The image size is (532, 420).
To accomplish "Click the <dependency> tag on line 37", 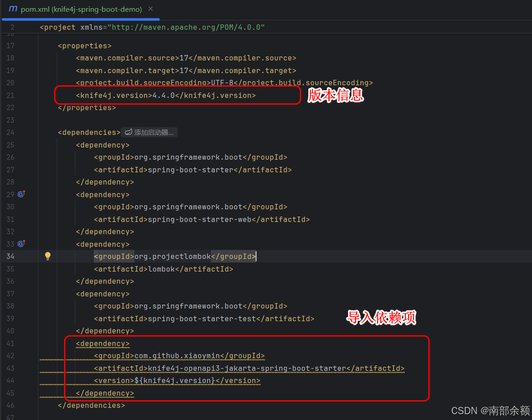I will coord(102,294).
